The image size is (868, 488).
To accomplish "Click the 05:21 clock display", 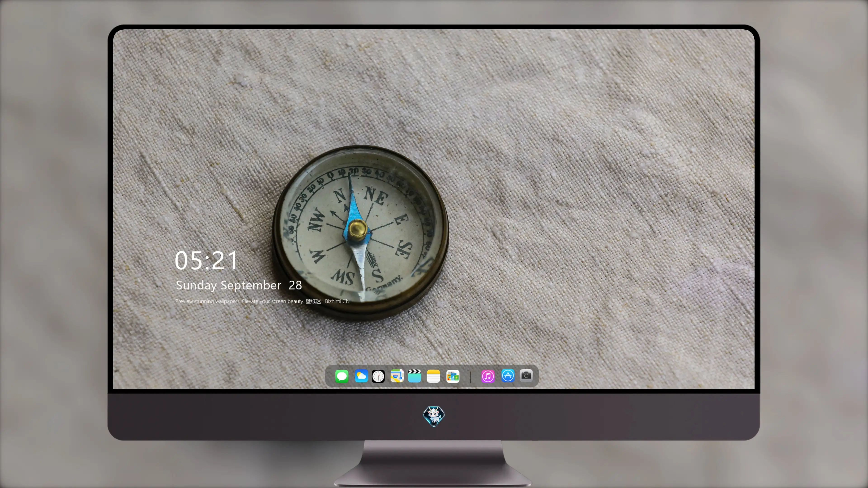I will [x=206, y=260].
